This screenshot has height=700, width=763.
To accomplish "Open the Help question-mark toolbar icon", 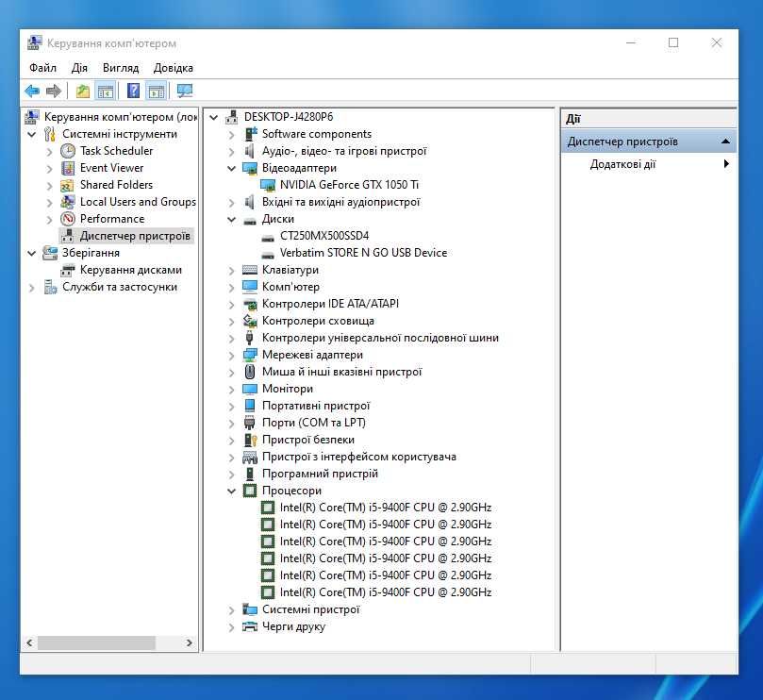I will (133, 91).
